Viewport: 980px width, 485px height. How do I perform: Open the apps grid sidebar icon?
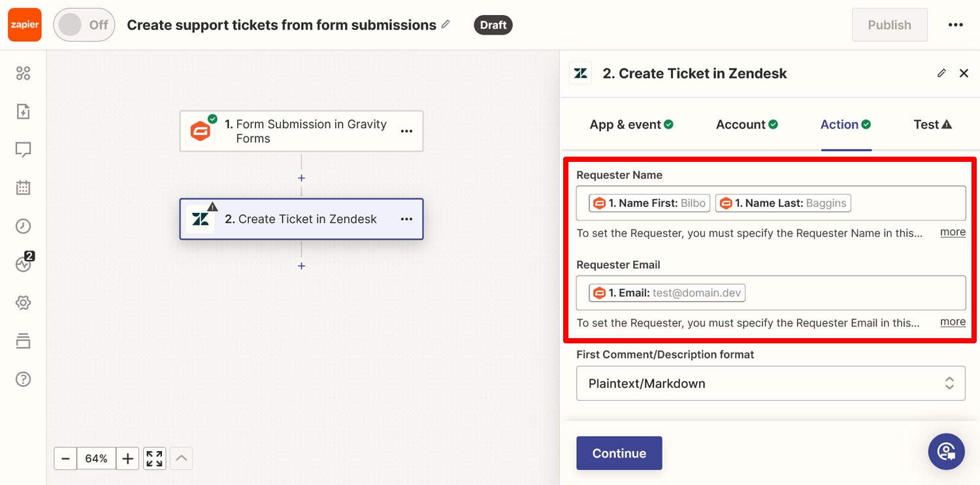pos(23,73)
